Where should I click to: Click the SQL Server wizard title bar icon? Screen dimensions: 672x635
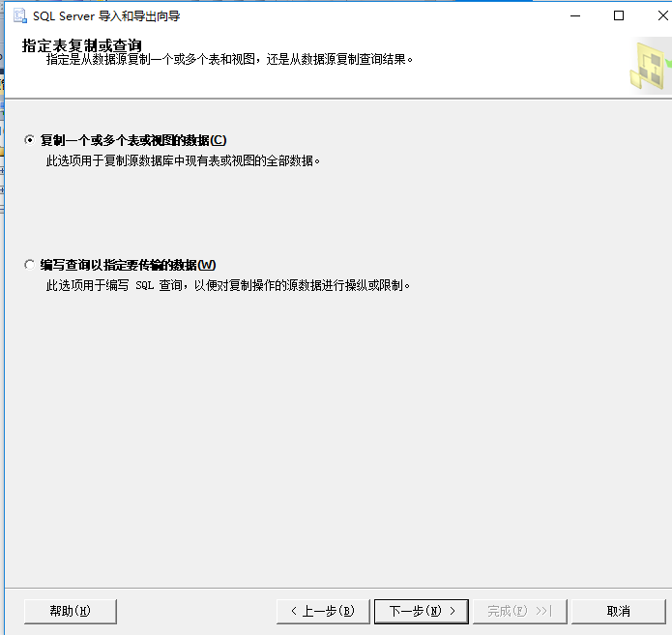[19, 15]
